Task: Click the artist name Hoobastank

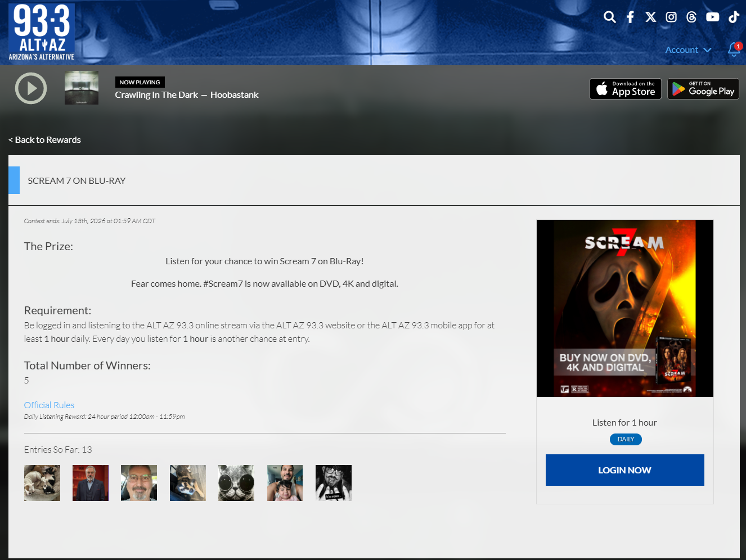Action: click(235, 95)
